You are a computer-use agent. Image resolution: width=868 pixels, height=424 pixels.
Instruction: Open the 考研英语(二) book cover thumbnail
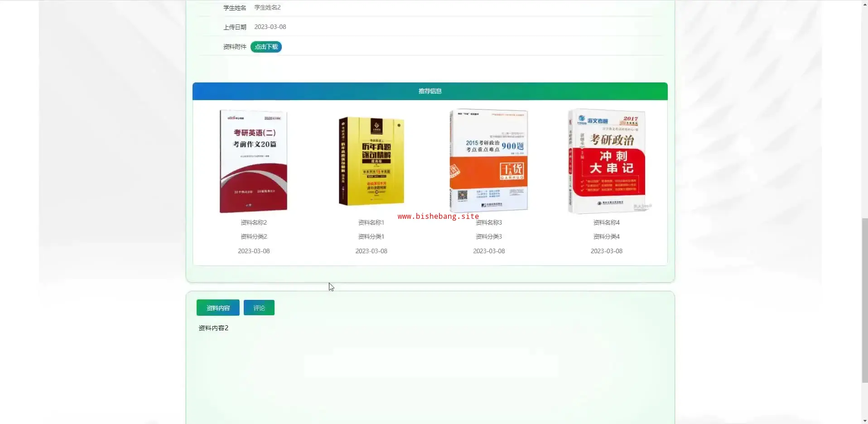pos(254,161)
